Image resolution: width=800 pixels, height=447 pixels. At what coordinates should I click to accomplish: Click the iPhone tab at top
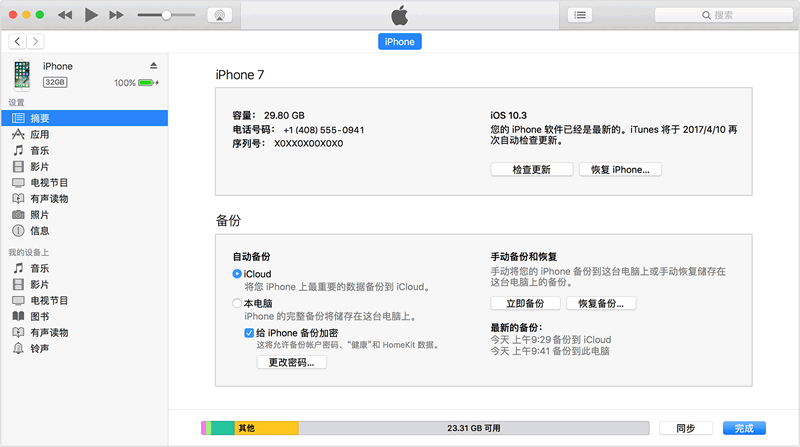click(x=399, y=41)
